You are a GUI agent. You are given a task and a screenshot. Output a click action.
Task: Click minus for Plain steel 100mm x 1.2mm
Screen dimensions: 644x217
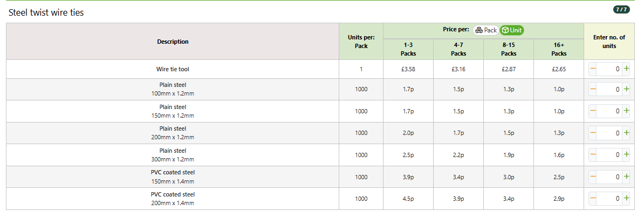point(593,89)
